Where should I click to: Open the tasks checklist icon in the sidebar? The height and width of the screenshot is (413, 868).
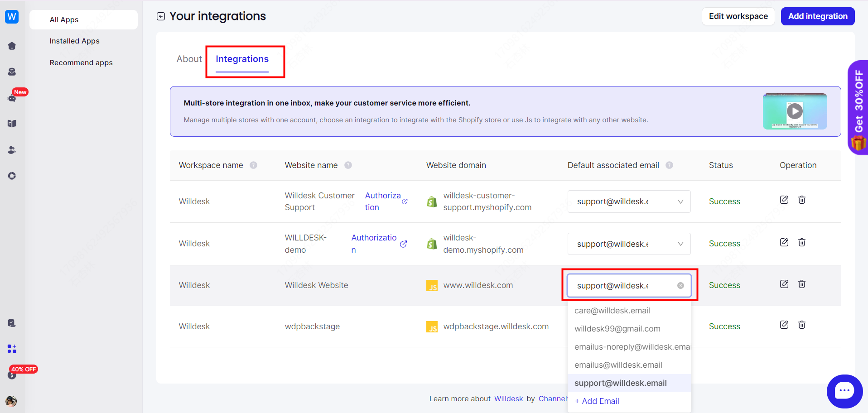coord(12,323)
